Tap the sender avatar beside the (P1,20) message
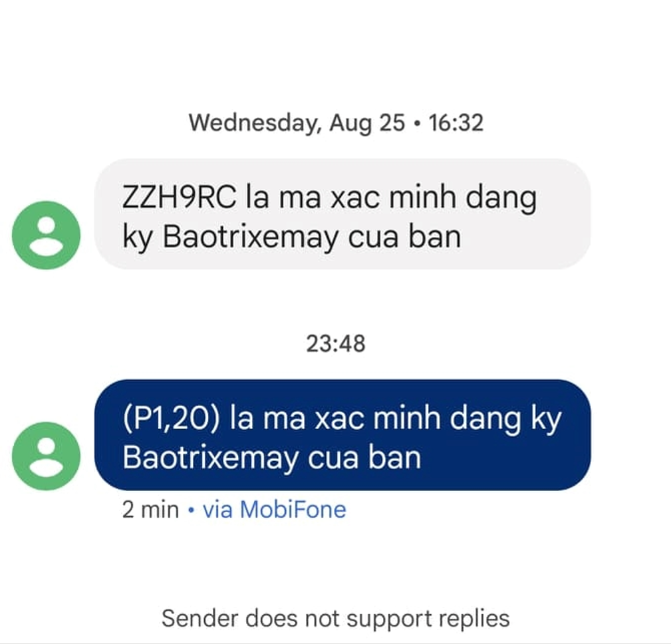671x644 pixels. coord(46,456)
